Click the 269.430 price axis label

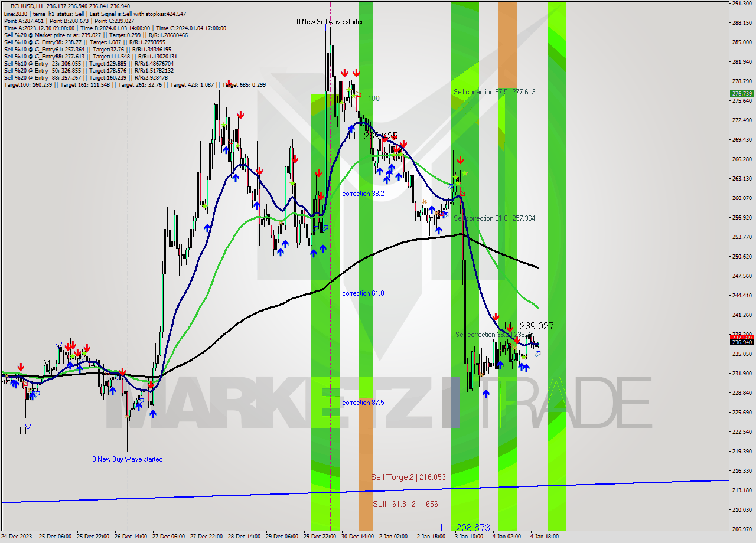(x=742, y=140)
